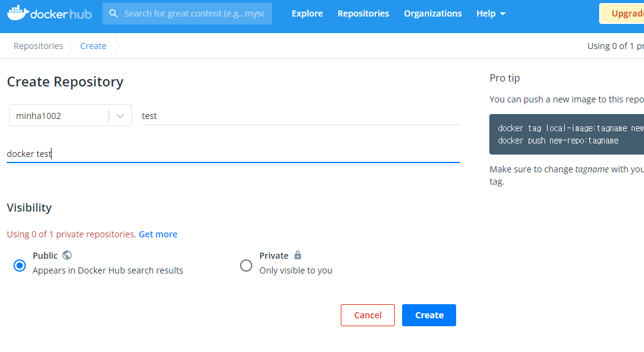644x352 pixels.
Task: Click 'Appears in Docker Hub search results' text
Action: (x=108, y=270)
